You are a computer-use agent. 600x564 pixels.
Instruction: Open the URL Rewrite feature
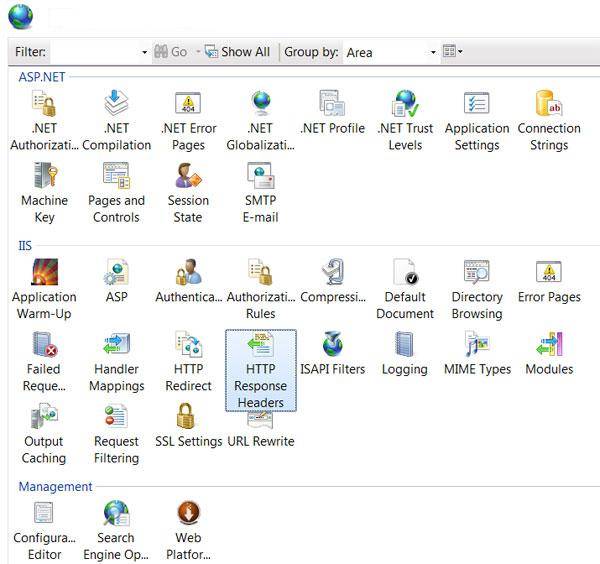[261, 430]
